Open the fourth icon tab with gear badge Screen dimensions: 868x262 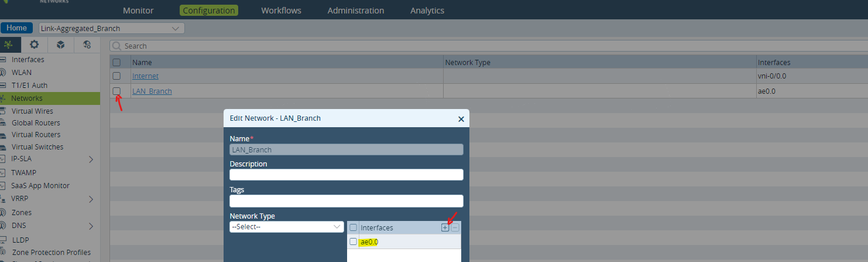tap(87, 45)
